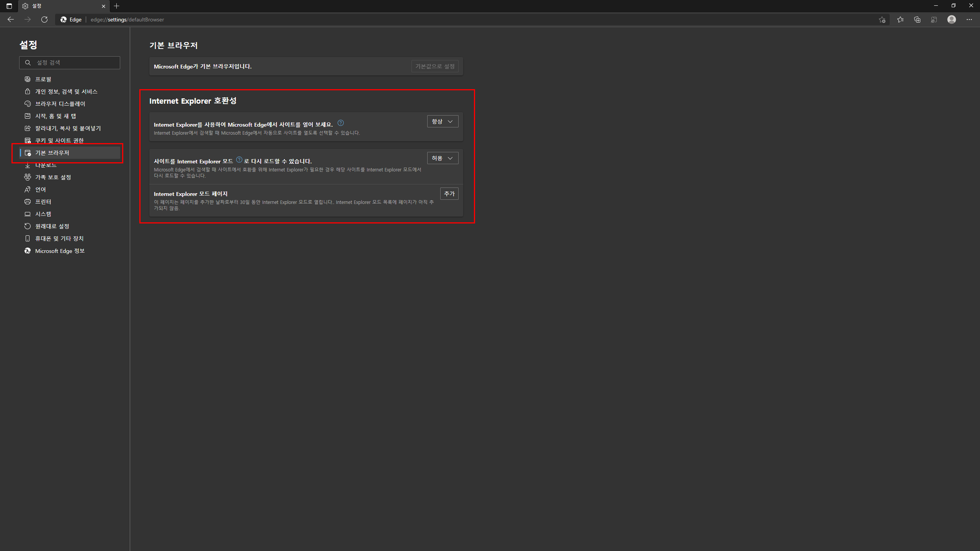Expand the 허용 dropdown
This screenshot has width=980, height=551.
tap(443, 158)
